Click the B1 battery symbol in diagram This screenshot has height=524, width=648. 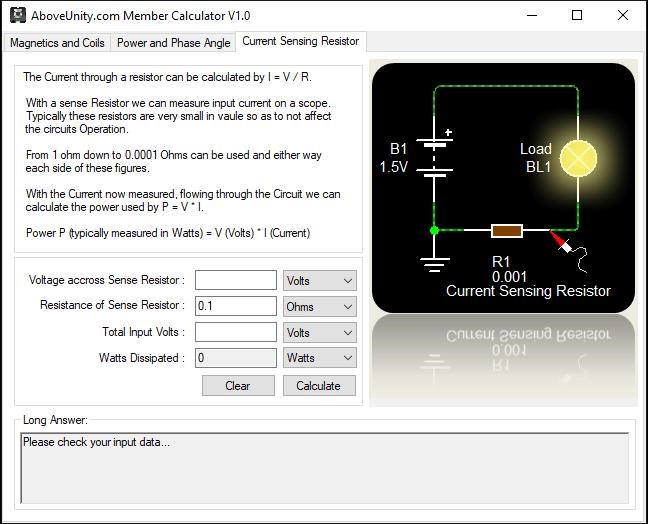pos(434,158)
